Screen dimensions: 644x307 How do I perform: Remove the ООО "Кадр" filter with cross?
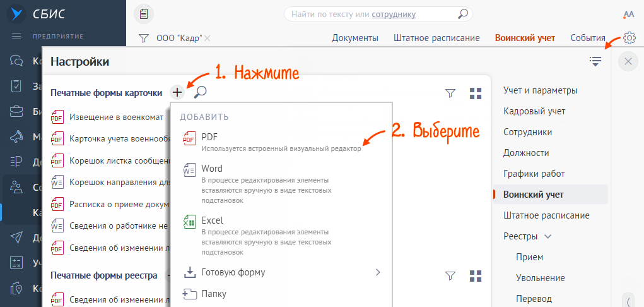point(208,39)
